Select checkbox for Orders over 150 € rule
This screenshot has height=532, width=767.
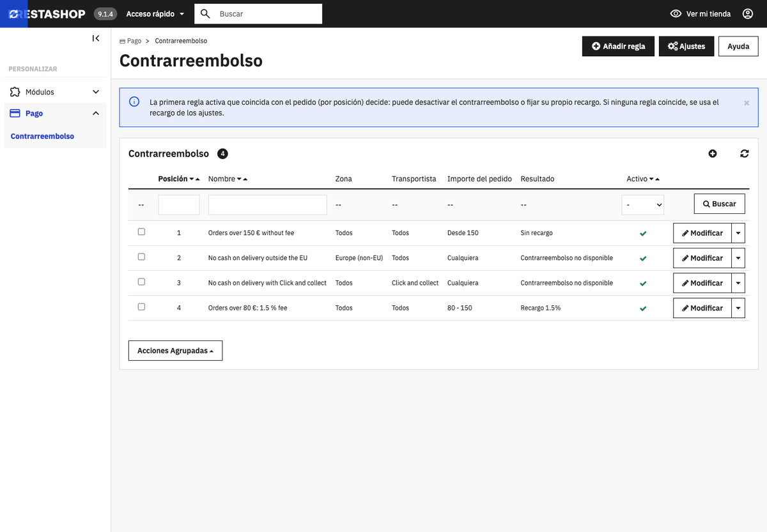pos(141,232)
